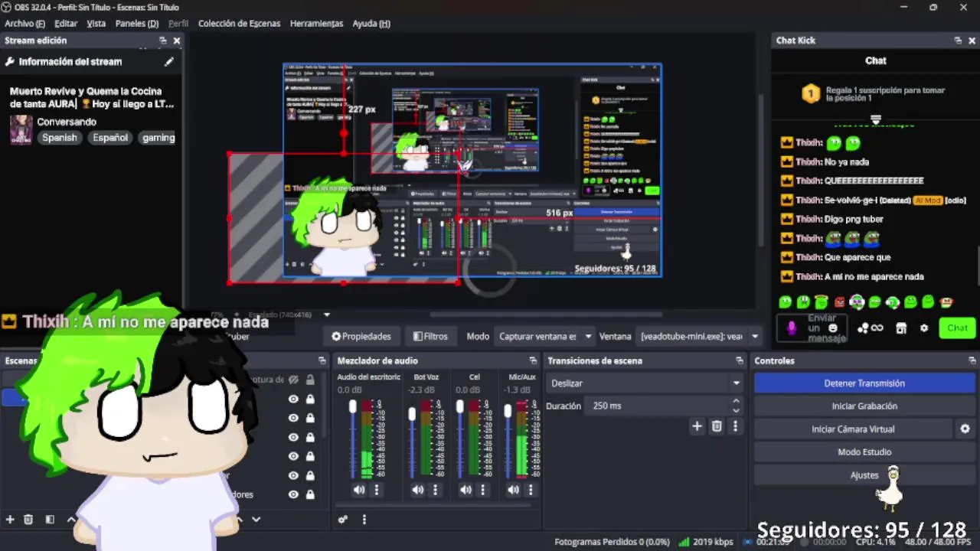Open Kick chat settings gear
This screenshot has height=551, width=980.
click(x=924, y=328)
